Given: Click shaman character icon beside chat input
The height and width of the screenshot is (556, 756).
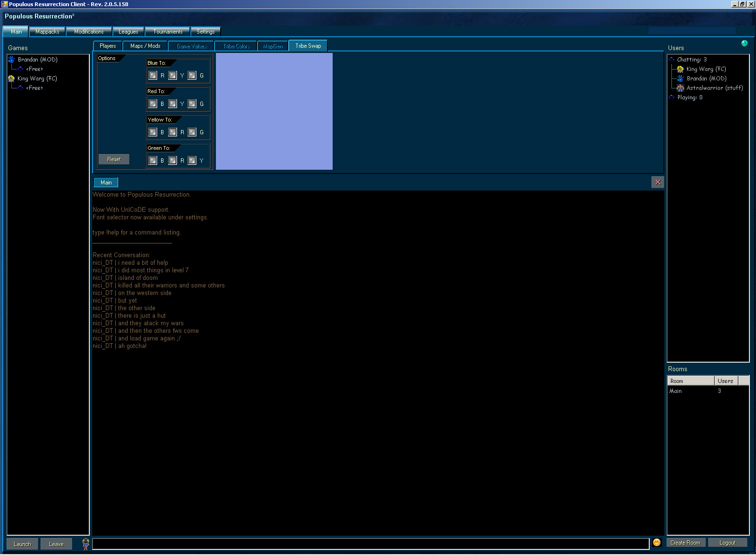Looking at the screenshot, I should [x=86, y=544].
